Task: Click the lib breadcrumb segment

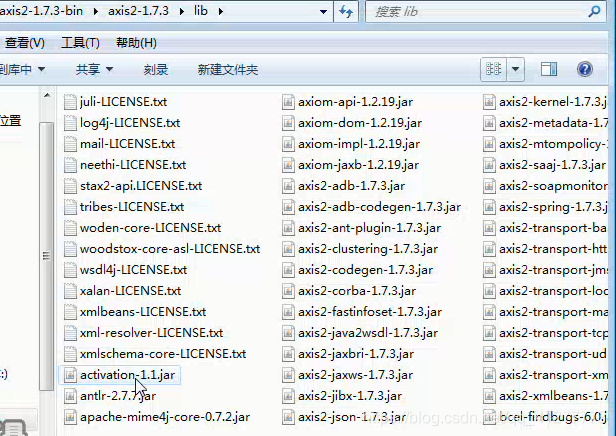Action: (200, 11)
